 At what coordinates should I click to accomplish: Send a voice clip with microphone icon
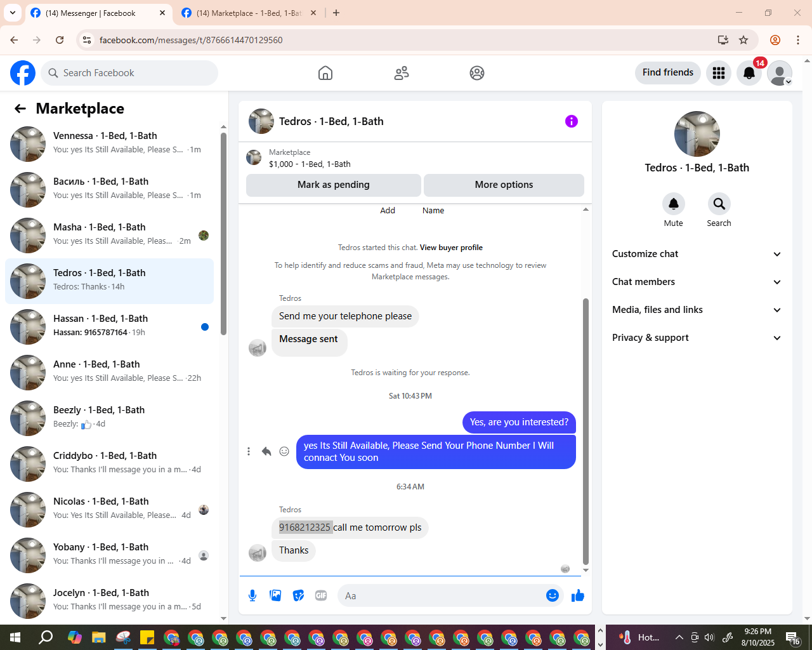(252, 595)
